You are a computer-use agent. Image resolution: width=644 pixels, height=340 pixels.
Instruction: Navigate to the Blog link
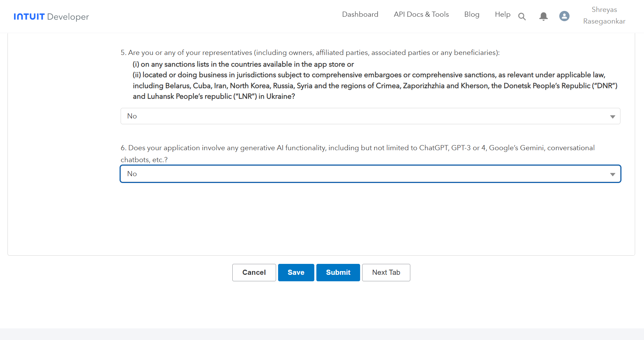tap(471, 14)
